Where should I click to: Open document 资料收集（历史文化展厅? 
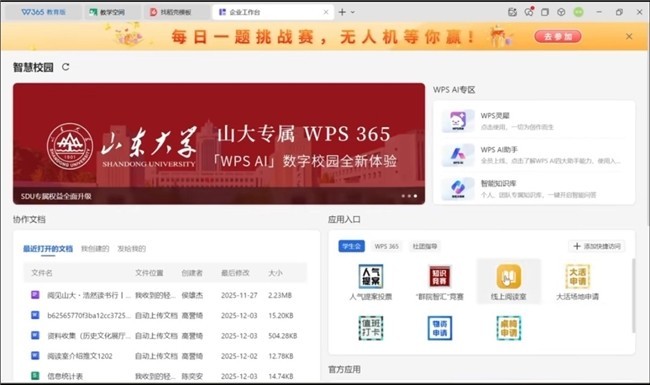click(89, 335)
